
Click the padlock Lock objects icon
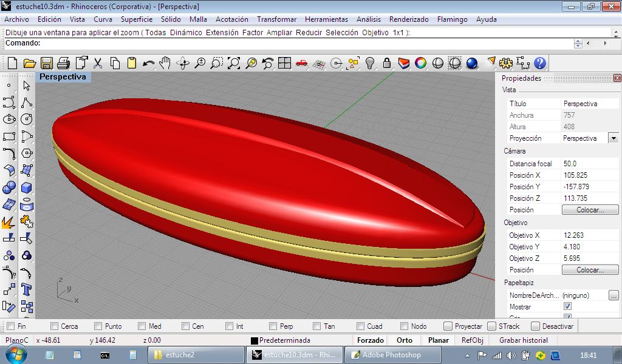(386, 63)
